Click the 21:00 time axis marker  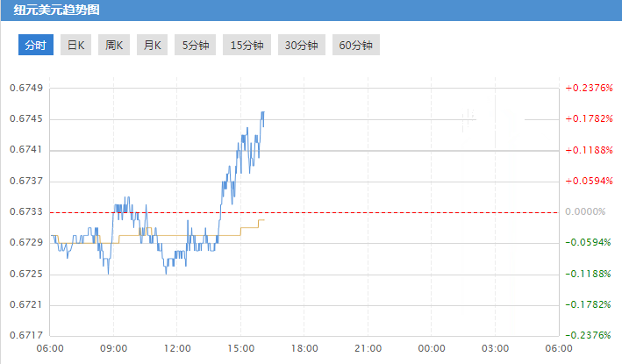click(x=368, y=348)
